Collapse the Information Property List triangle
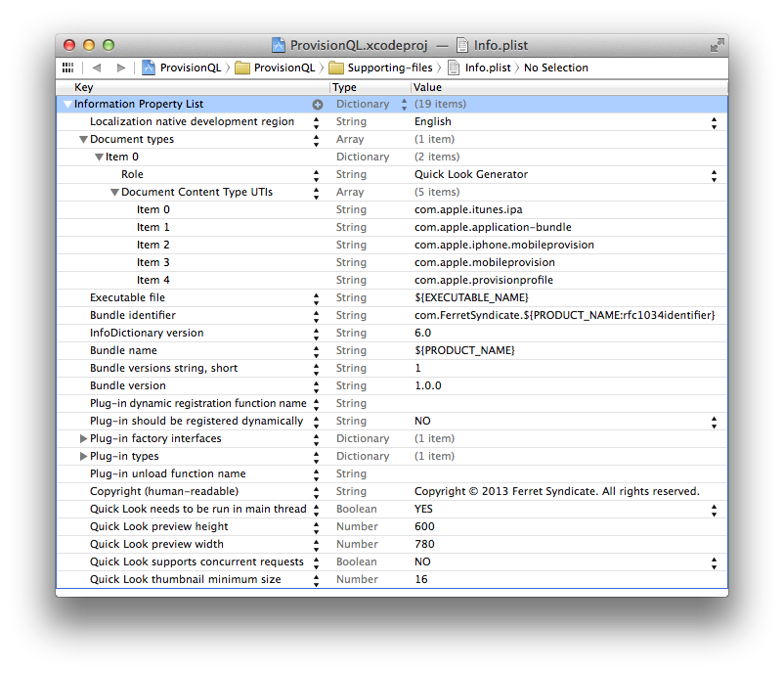The image size is (784, 674). (x=67, y=104)
